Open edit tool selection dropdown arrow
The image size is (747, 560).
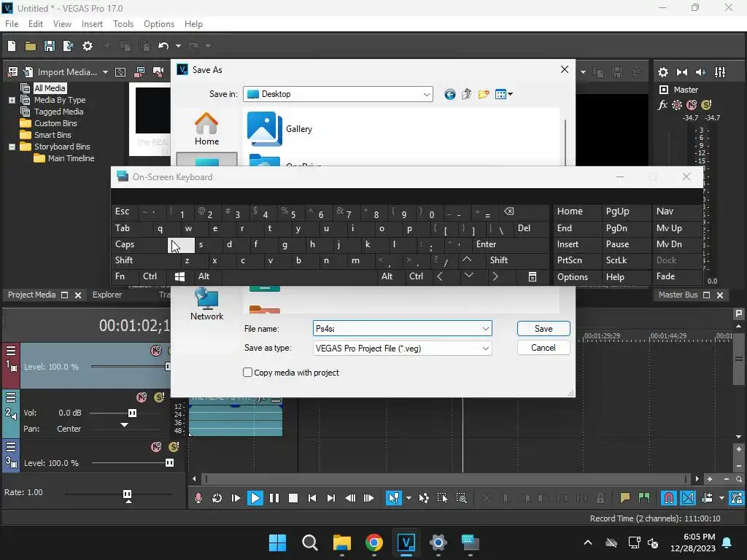409,498
